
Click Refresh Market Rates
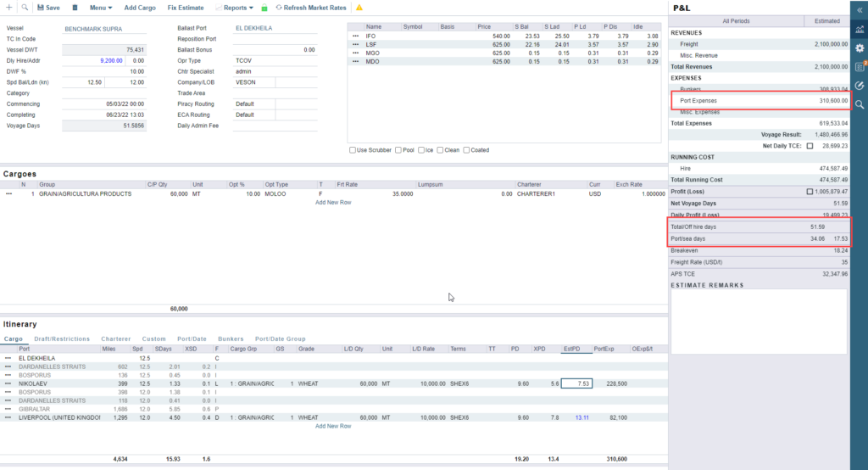coord(314,8)
